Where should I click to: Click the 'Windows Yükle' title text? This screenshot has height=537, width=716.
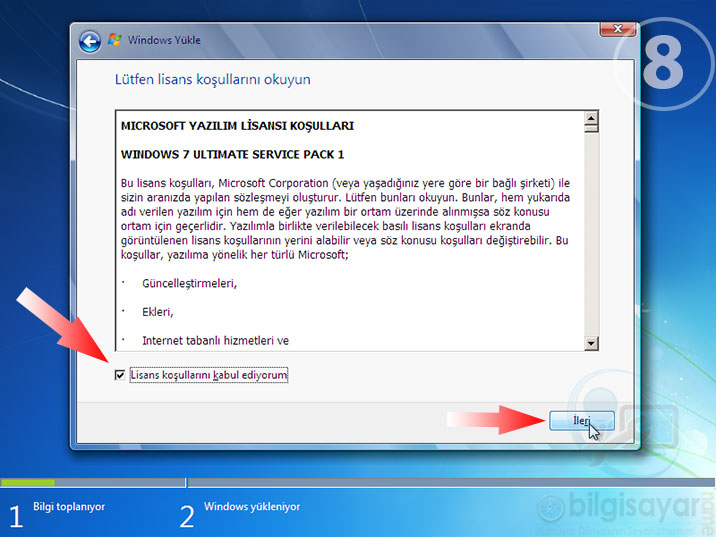164,40
